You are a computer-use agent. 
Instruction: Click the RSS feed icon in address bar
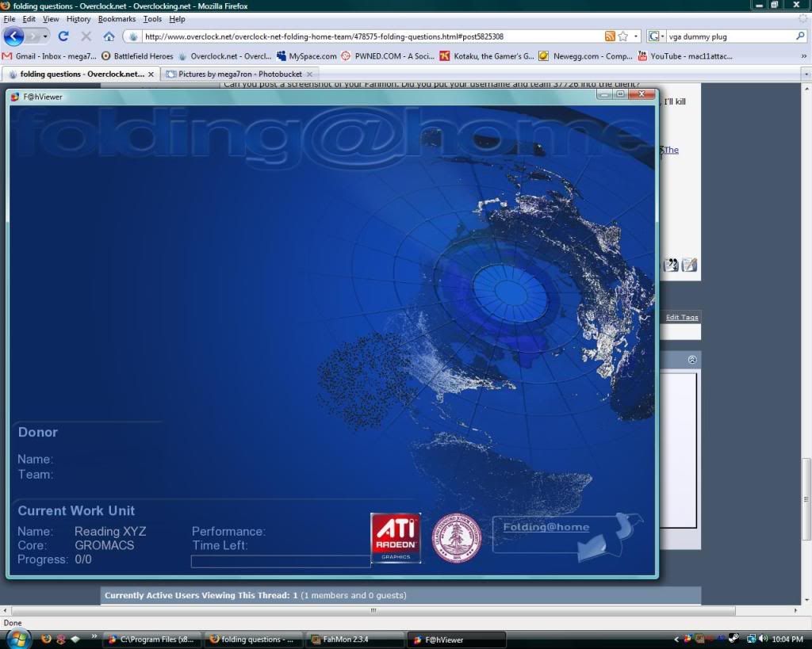coord(610,36)
